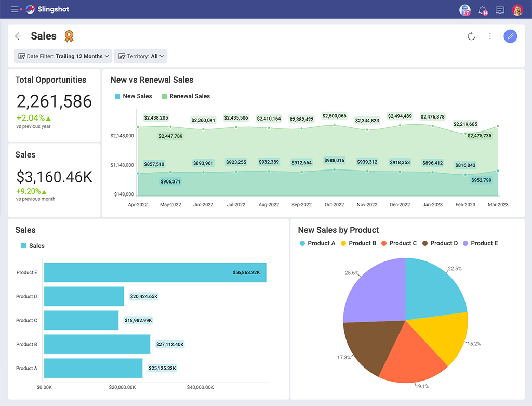Open the Date Filter dropdown

tap(62, 56)
